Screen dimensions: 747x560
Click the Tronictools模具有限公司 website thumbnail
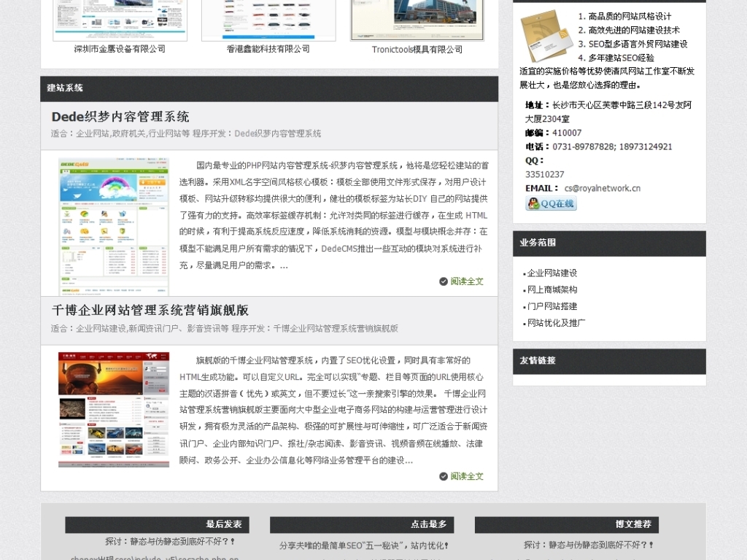click(x=417, y=18)
